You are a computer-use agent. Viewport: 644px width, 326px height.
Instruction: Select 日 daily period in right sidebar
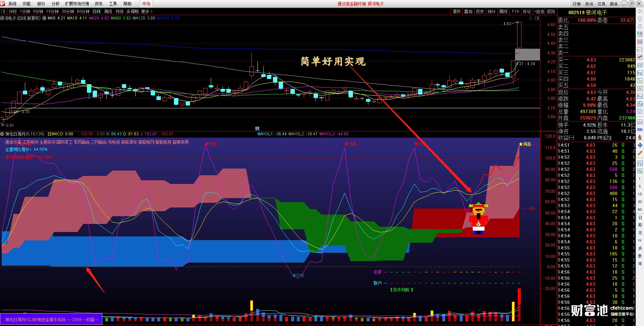click(640, 218)
